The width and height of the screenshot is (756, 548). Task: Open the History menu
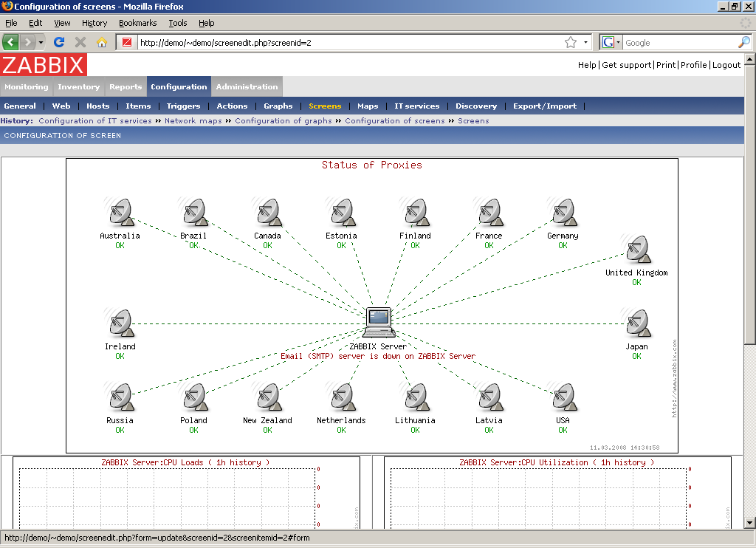click(x=94, y=23)
